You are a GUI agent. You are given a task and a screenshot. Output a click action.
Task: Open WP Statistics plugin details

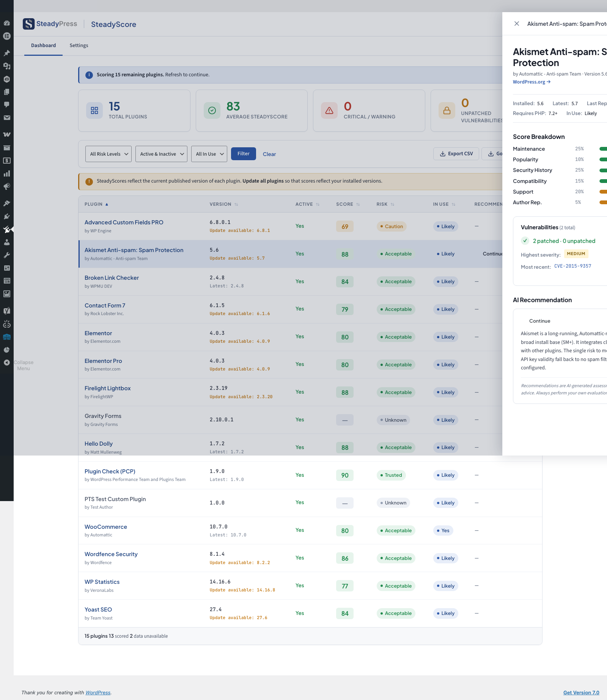pos(102,582)
